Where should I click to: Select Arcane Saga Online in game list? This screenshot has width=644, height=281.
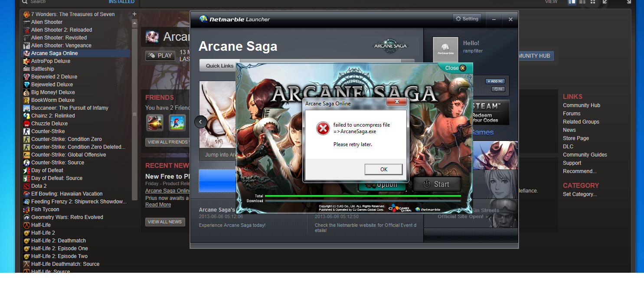pos(76,53)
